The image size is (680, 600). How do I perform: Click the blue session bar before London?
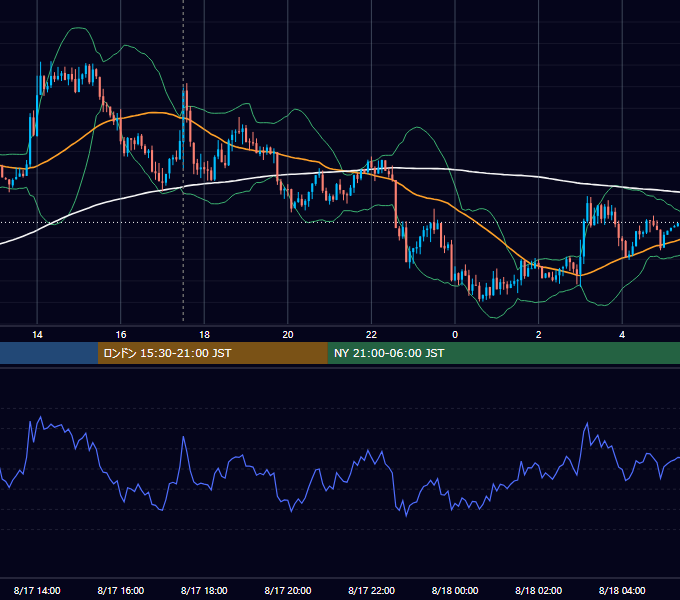pos(49,353)
